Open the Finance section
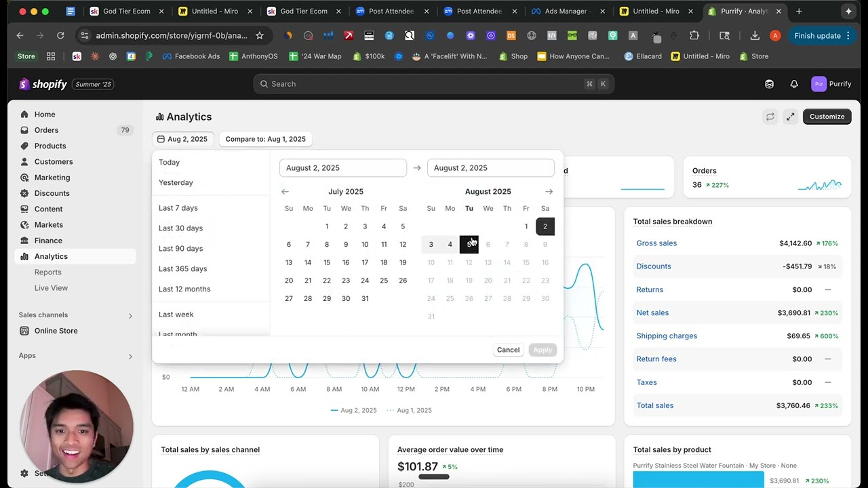Viewport: 868px width, 488px height. tap(48, 241)
